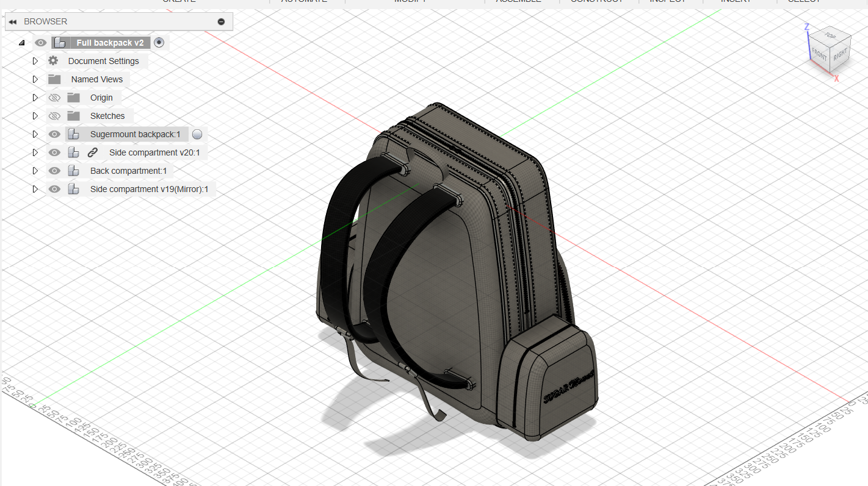Click the Side compartment v19(Mirror) component icon
Image resolution: width=868 pixels, height=486 pixels.
(73, 189)
